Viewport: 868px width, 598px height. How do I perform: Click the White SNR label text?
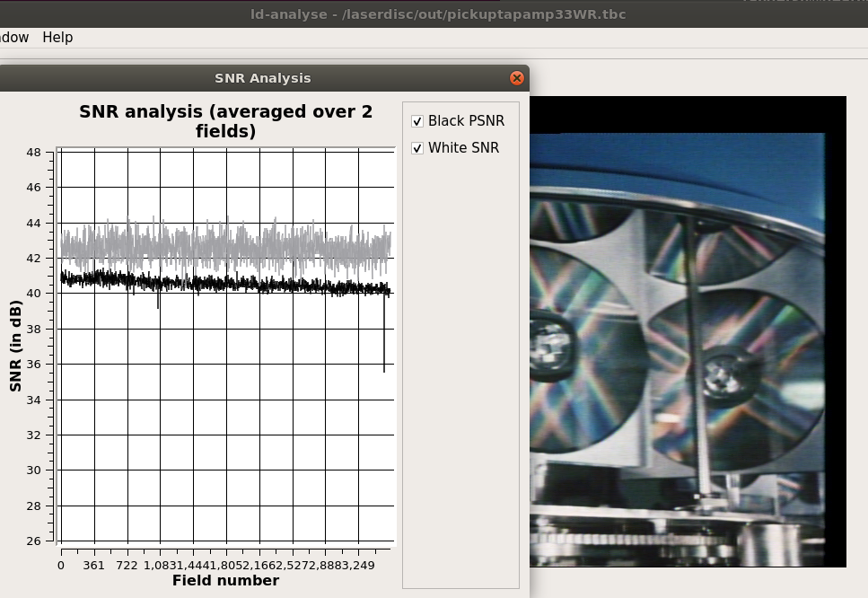(x=463, y=148)
